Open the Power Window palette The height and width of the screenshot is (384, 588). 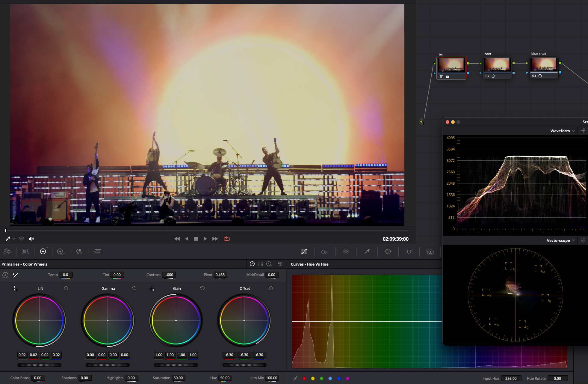tap(388, 252)
